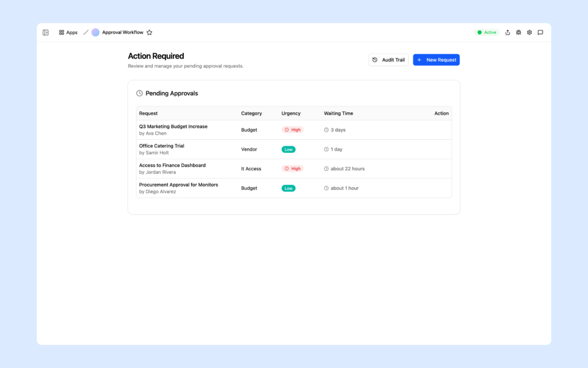Click the It Access category cell

coord(251,169)
